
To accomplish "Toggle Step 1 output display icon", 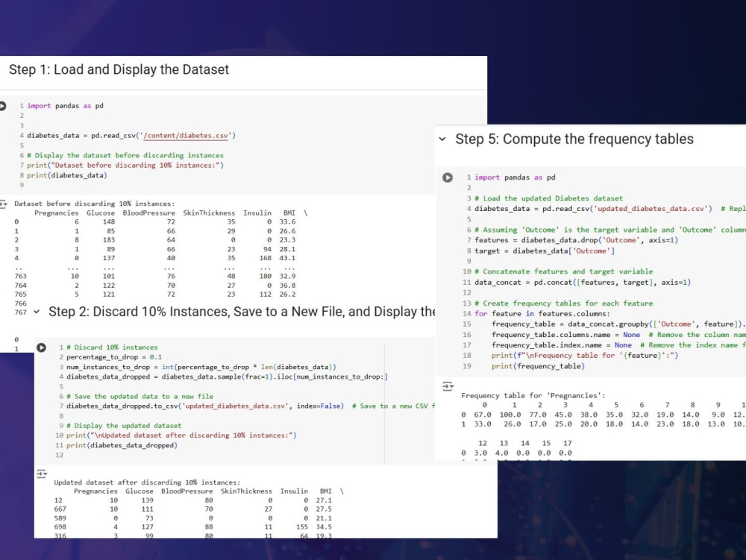I will [3, 204].
